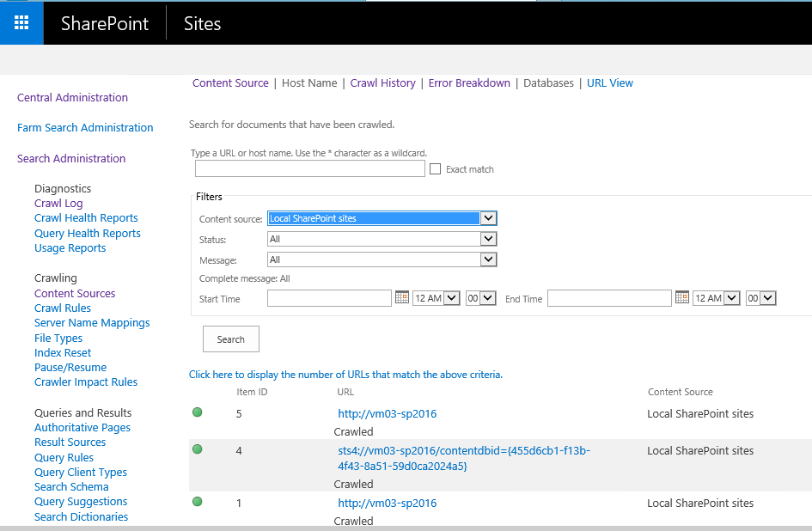
Task: Open the URL View tab
Action: (609, 83)
